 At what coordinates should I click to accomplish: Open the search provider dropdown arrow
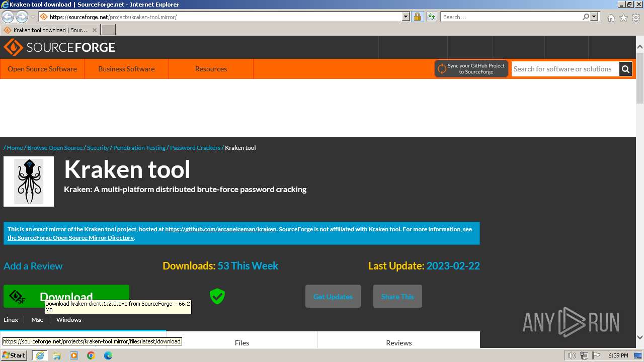(594, 17)
